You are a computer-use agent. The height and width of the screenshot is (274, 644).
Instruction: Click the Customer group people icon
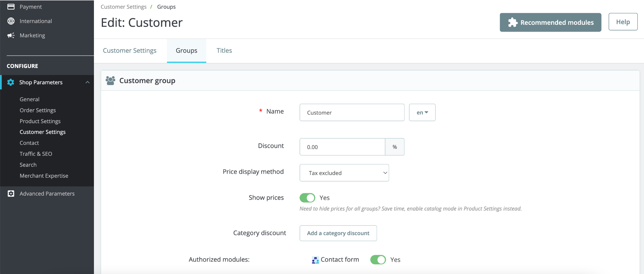click(x=110, y=81)
